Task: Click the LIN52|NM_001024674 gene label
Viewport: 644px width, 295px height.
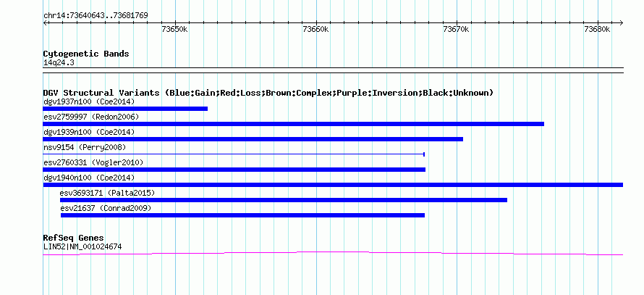Action: pos(82,247)
